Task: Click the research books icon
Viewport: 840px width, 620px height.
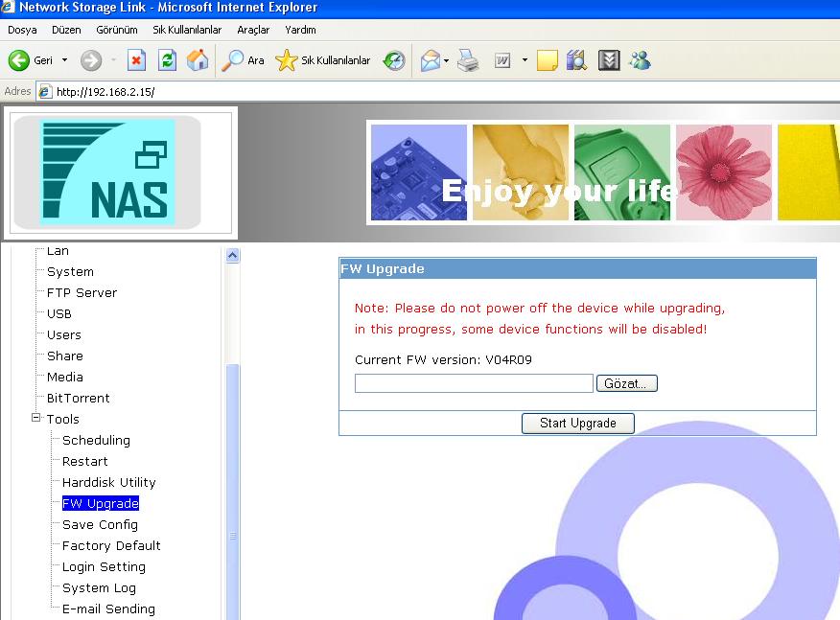Action: tap(577, 60)
